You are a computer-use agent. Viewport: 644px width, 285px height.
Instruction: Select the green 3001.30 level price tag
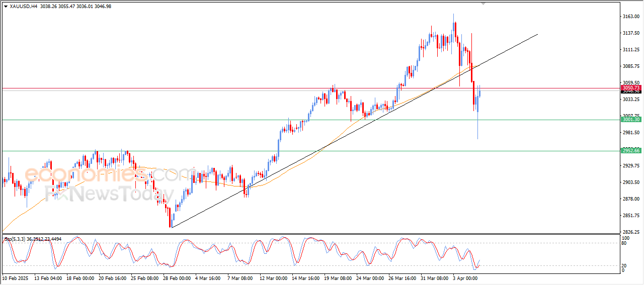coord(630,120)
